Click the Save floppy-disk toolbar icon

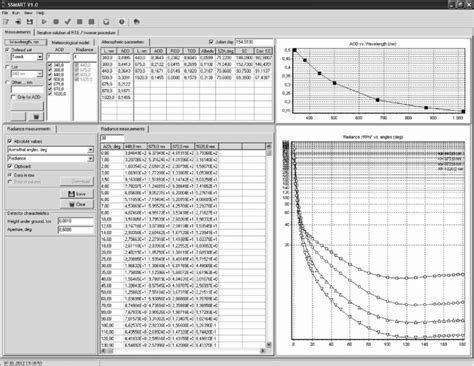pyautogui.click(x=30, y=22)
